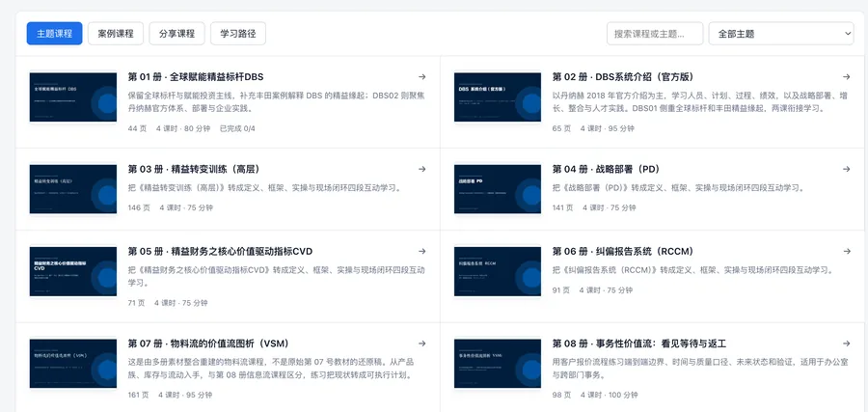This screenshot has width=868, height=412.
Task: Open thumbnail of 第 03 册 精益转变训练
Action: point(73,189)
